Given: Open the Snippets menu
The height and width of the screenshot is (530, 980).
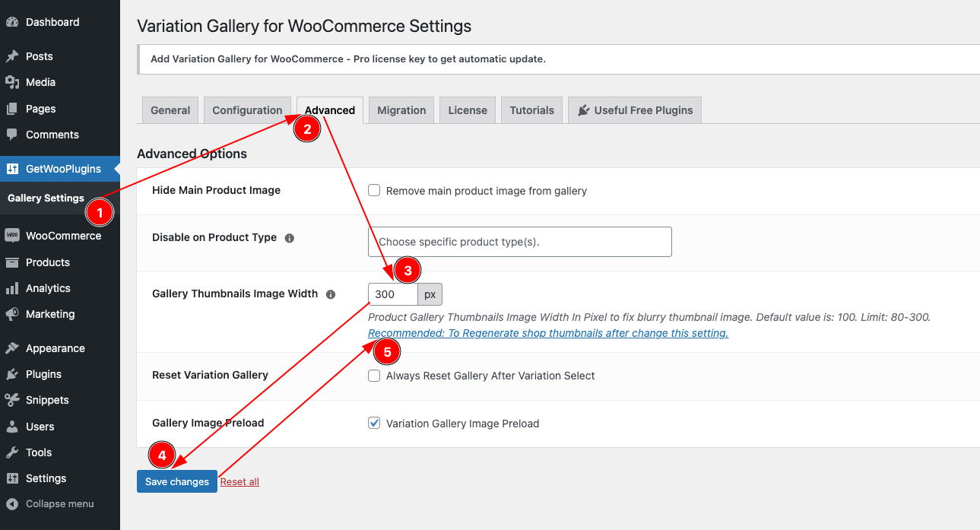Looking at the screenshot, I should point(60,400).
